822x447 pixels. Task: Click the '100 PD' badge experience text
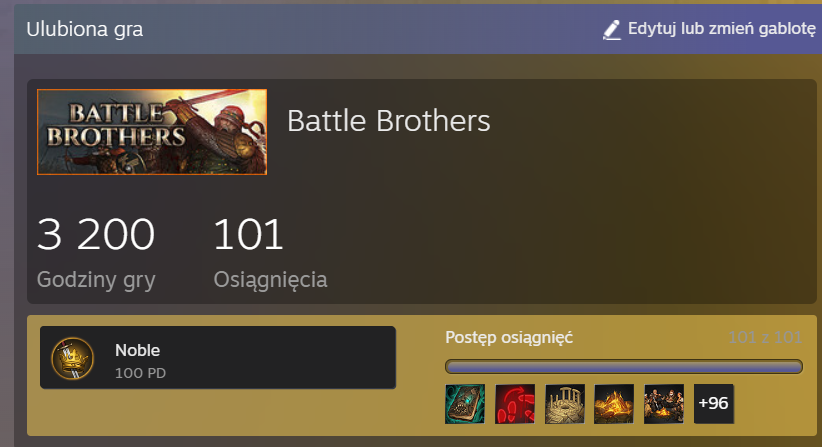tap(140, 373)
